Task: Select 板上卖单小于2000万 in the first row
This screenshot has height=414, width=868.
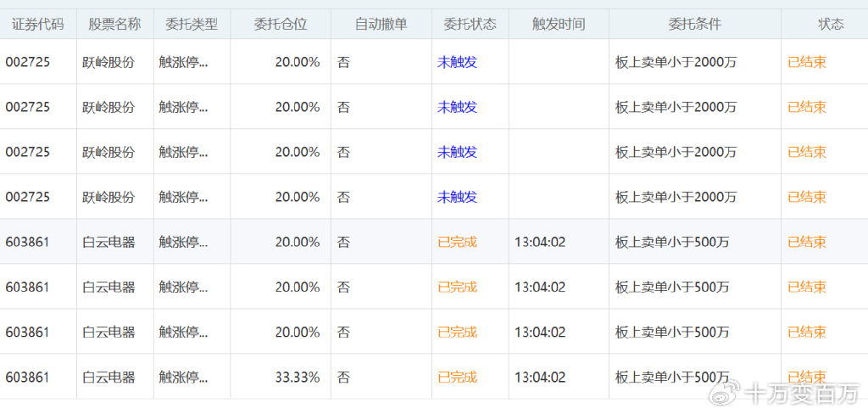Action: pos(676,62)
